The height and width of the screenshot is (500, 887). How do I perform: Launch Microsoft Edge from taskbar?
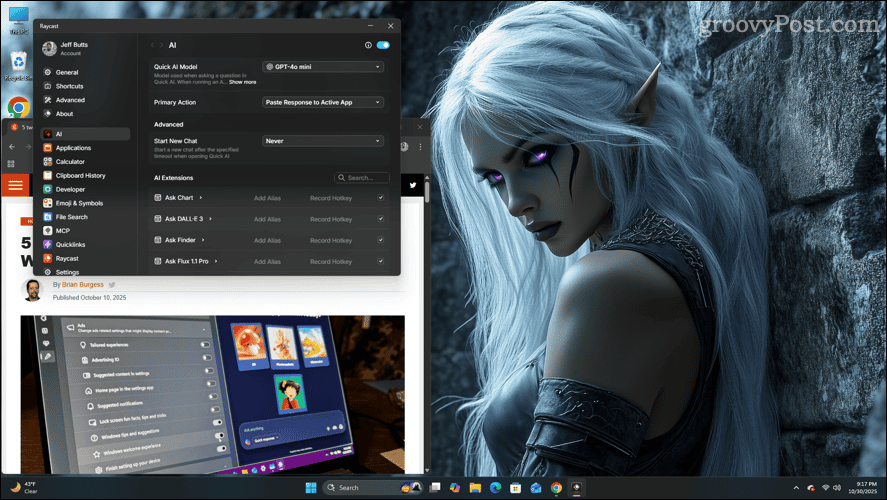coord(496,488)
